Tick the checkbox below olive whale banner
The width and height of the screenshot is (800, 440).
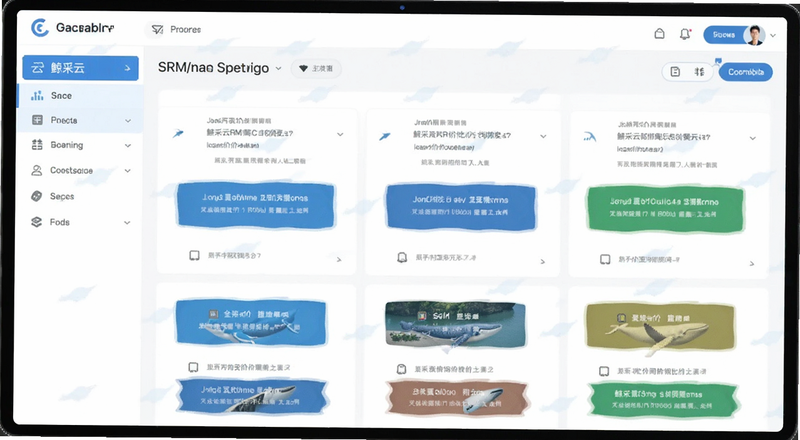[x=604, y=371]
